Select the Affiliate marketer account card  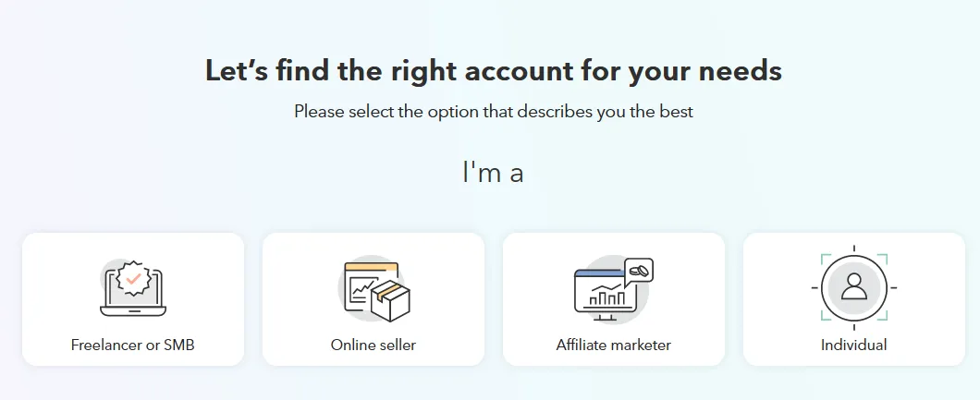pyautogui.click(x=614, y=299)
